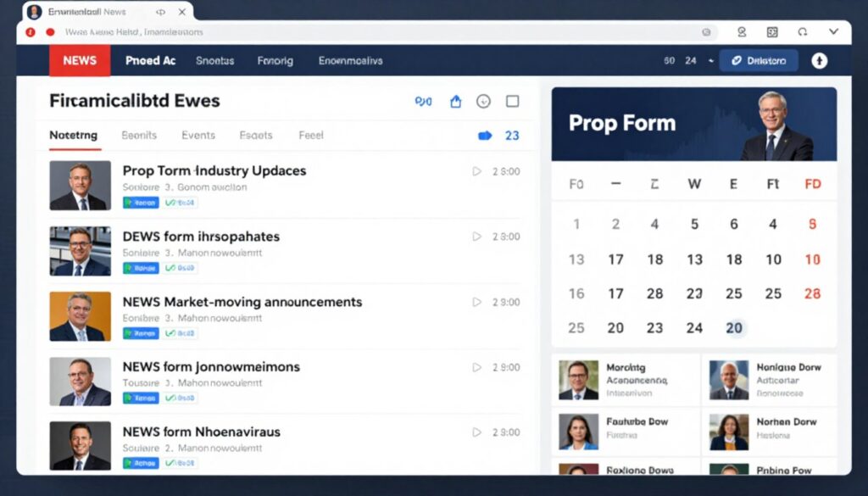Expand the small dropdown arrow beside 24

point(711,61)
